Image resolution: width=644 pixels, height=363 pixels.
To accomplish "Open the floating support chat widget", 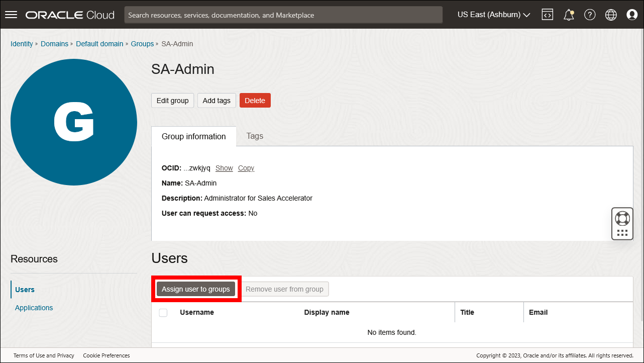I will [622, 223].
